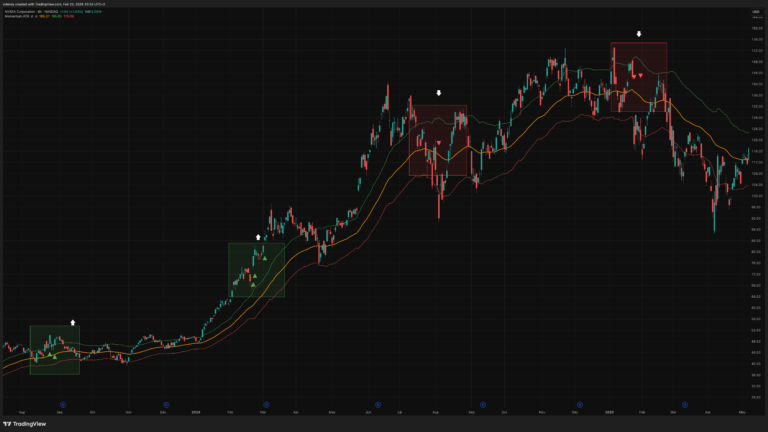Select the second green highlighted rectangle
Viewport: 768px width, 432px height.
(x=256, y=269)
